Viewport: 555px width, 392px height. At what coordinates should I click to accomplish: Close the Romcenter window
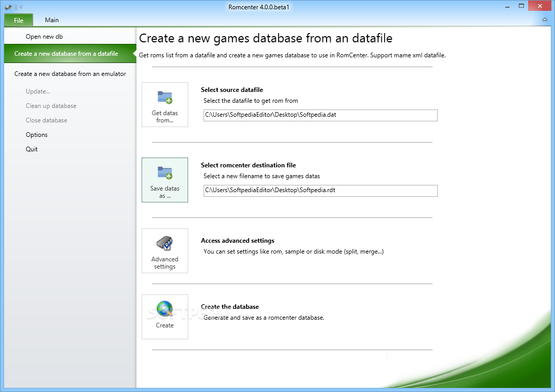[540, 6]
